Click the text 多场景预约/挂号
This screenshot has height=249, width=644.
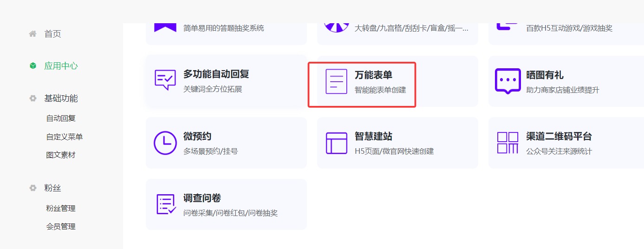(211, 151)
